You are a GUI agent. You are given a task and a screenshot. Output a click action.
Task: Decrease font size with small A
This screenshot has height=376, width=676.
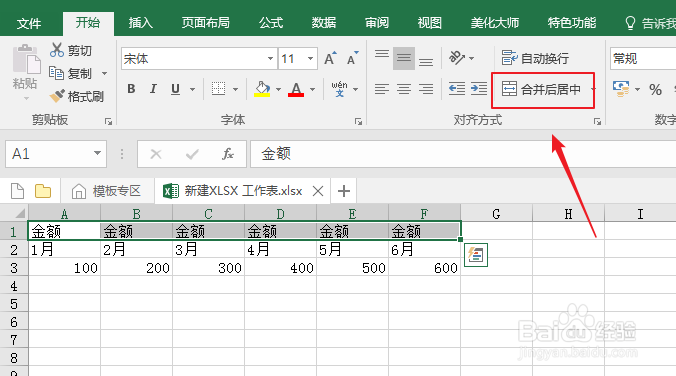[352, 58]
